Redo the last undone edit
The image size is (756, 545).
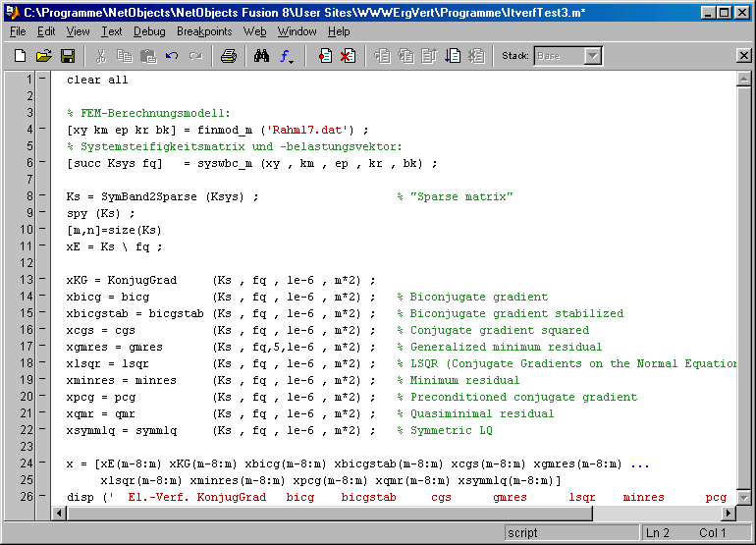click(195, 56)
